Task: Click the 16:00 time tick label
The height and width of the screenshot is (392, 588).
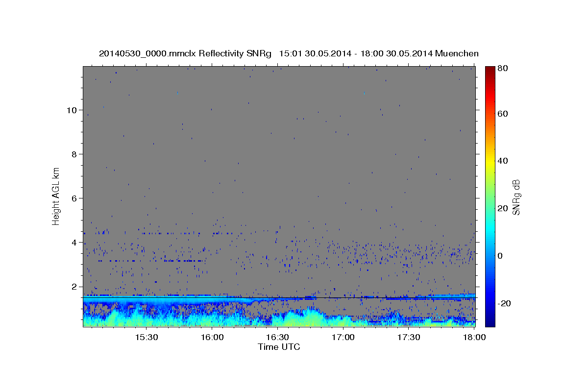Action: click(212, 338)
